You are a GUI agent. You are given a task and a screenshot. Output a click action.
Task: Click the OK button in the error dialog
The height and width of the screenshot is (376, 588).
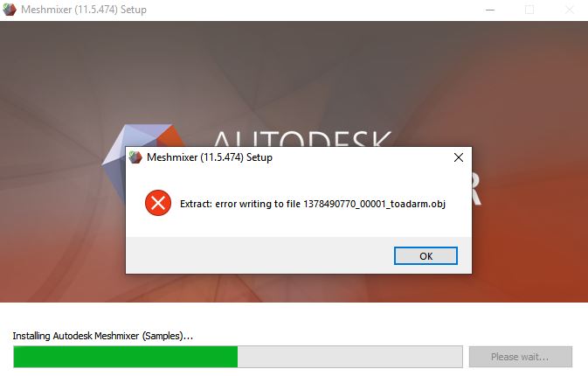425,256
